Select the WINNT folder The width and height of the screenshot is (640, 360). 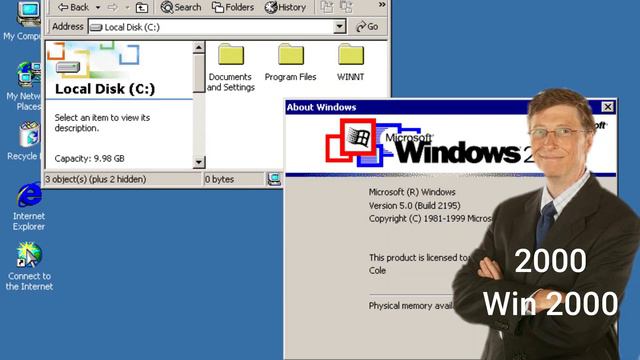point(351,62)
